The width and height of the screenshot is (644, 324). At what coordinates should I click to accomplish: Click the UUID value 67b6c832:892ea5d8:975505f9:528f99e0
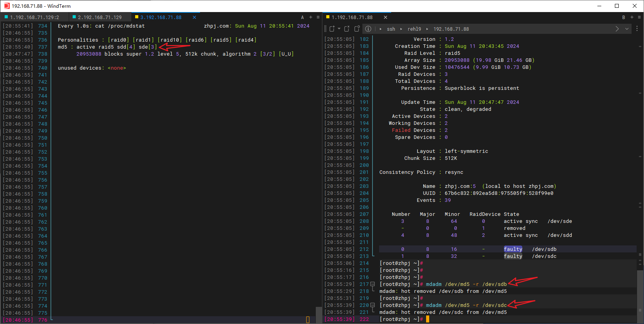coord(499,193)
